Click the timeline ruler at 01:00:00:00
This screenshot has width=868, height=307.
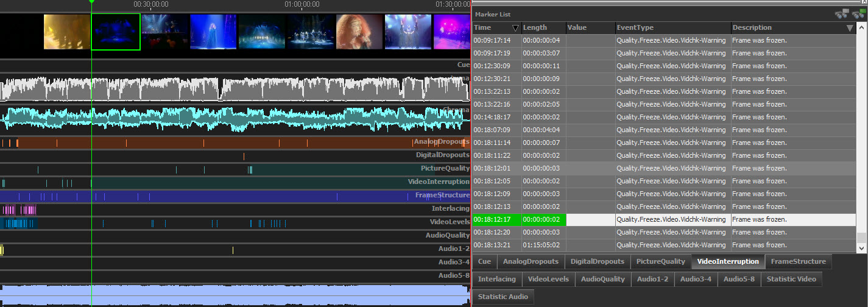coord(302,4)
